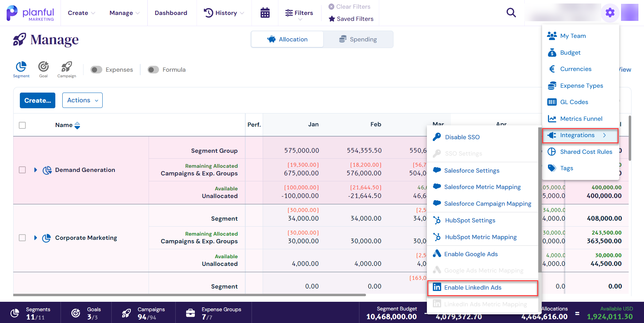Open Saved Filters
This screenshot has width=644, height=323.
coord(351,19)
